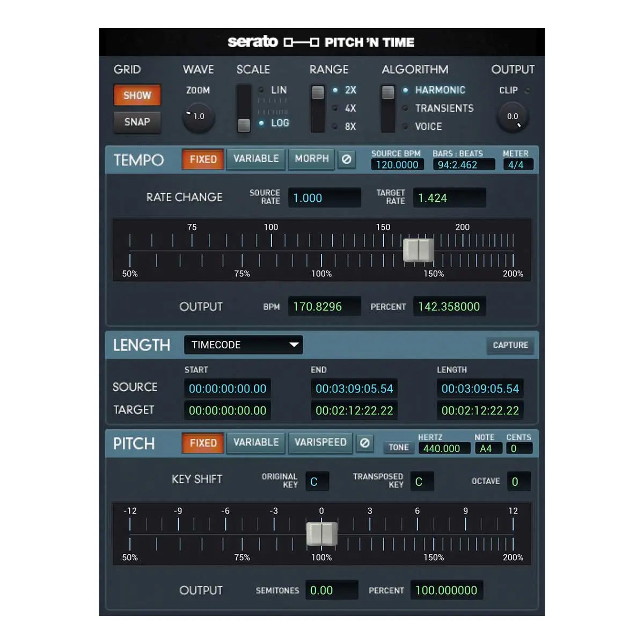Enable the SHOW grid button

[137, 95]
